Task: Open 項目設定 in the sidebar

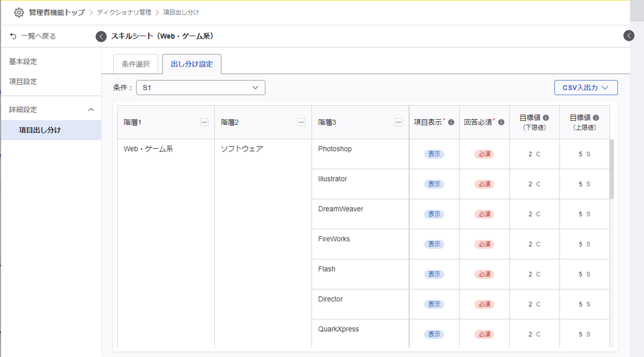Action: pos(23,81)
